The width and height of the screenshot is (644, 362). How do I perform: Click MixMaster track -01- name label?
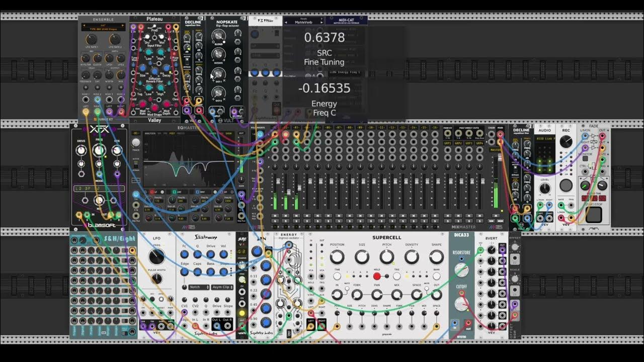tap(275, 128)
